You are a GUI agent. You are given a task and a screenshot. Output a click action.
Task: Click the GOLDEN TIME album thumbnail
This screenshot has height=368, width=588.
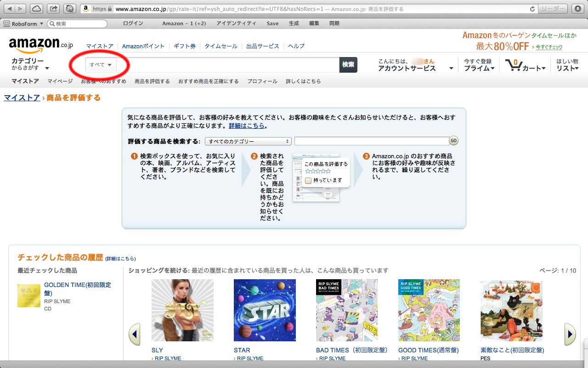click(29, 295)
